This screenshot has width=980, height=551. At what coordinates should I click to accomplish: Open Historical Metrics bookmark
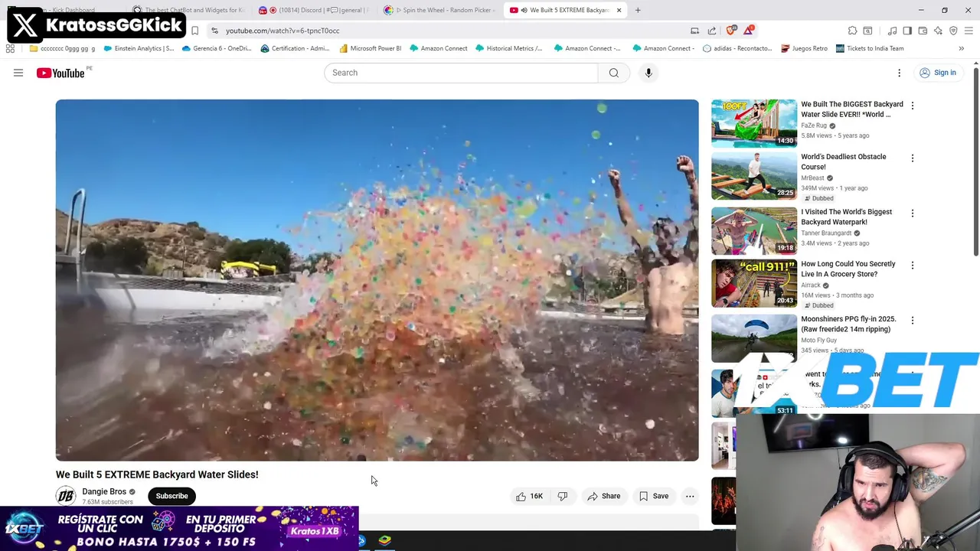tap(509, 48)
